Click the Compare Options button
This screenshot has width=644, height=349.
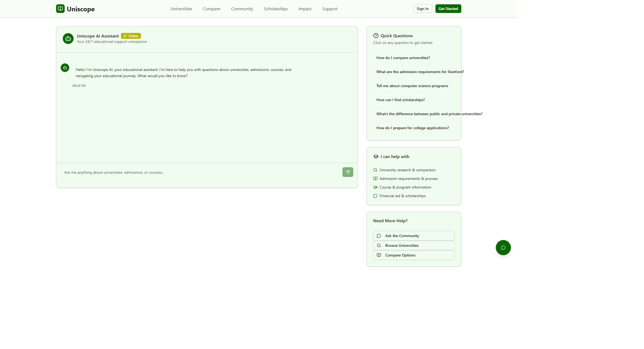click(x=414, y=255)
